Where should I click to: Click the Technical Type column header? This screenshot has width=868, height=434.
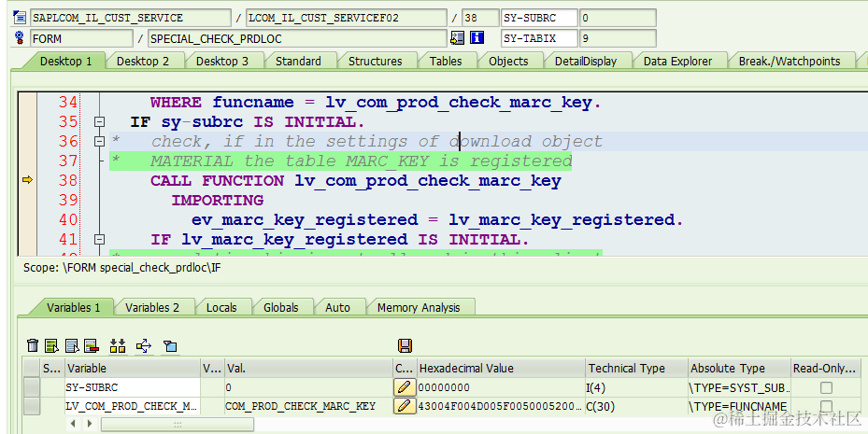point(636,369)
